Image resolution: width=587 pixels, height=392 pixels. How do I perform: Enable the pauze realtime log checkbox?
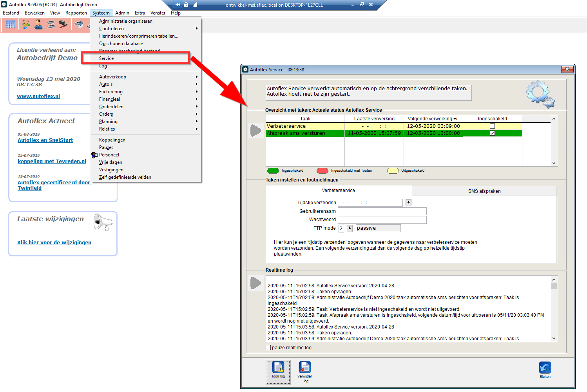coord(268,348)
